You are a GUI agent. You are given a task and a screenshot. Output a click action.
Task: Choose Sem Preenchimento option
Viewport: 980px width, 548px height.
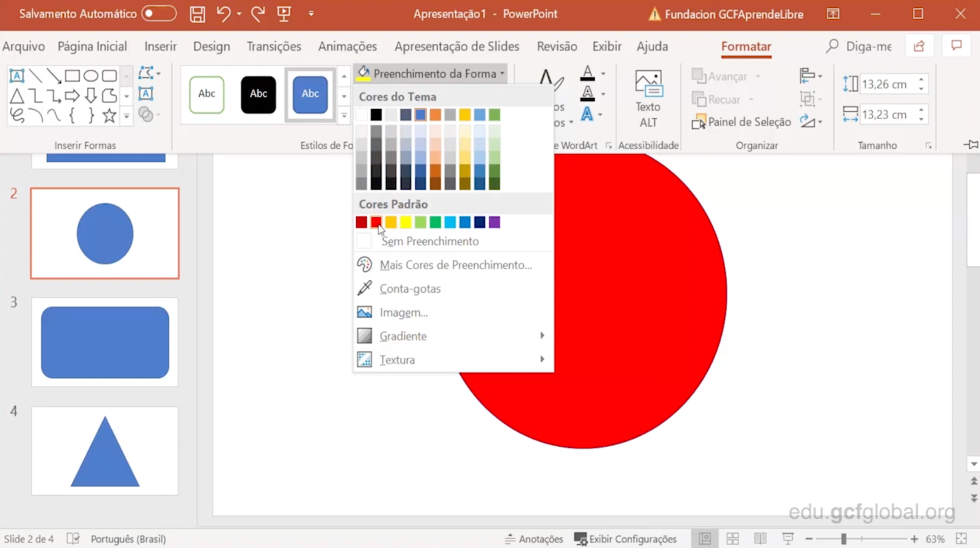(x=429, y=241)
